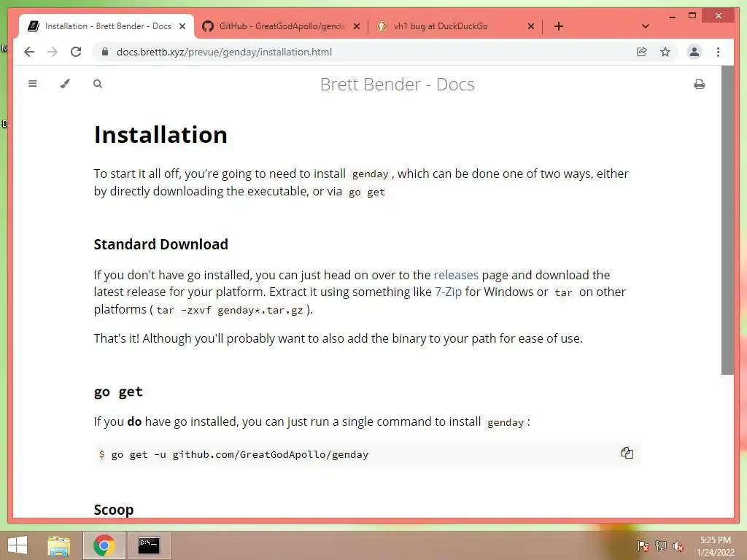Open the network tray icon
The width and height of the screenshot is (747, 560).
click(661, 546)
